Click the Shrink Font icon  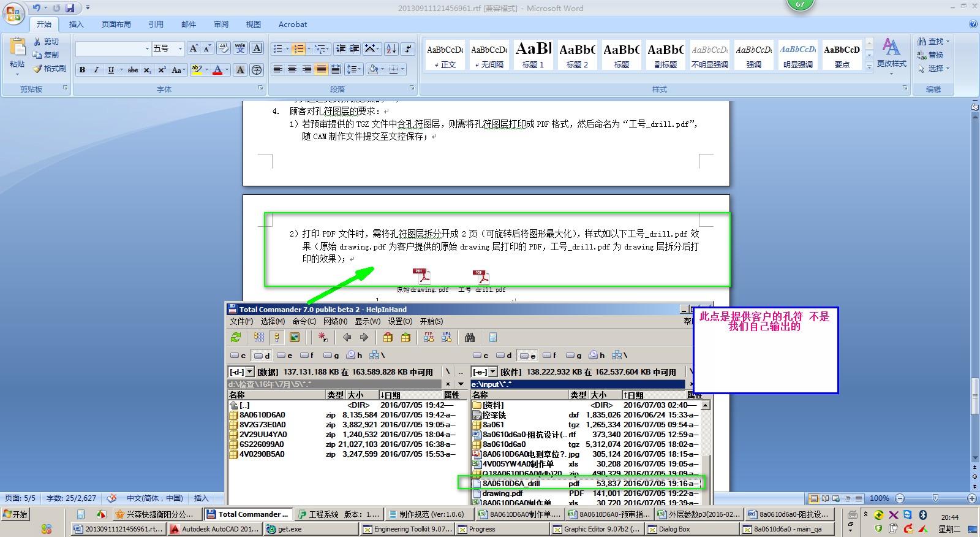point(207,48)
